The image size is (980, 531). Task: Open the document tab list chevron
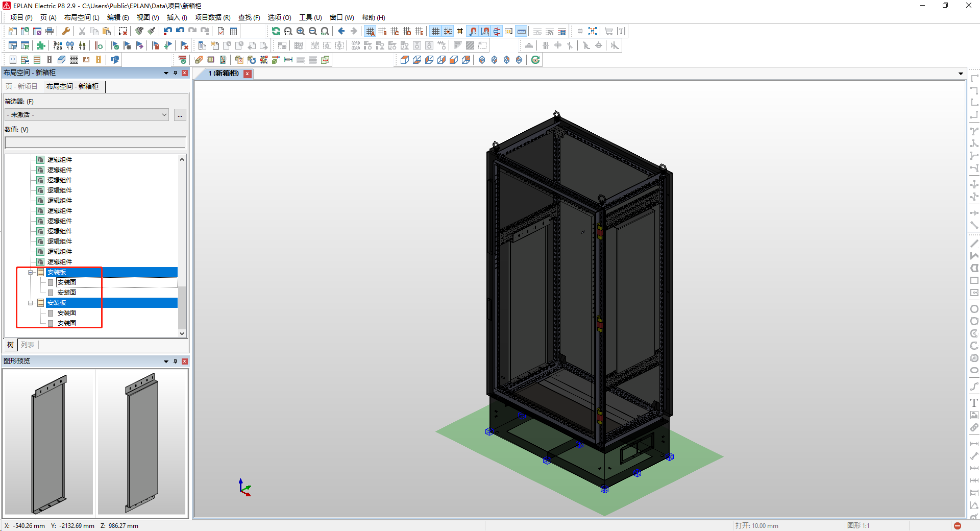click(961, 73)
